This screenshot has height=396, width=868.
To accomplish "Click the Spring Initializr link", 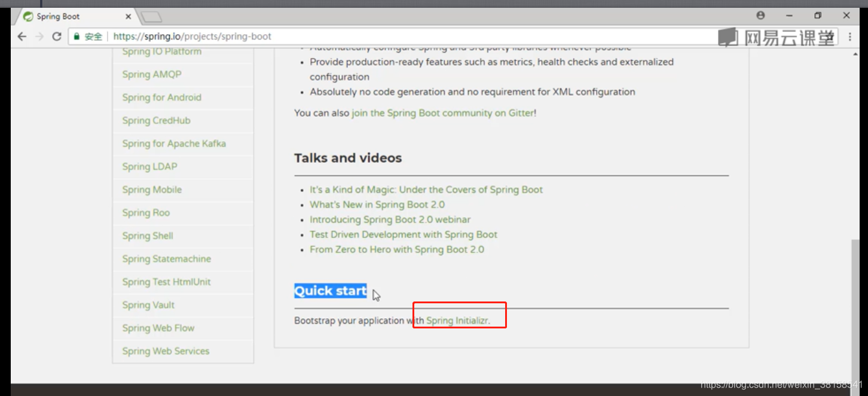I will pos(457,321).
